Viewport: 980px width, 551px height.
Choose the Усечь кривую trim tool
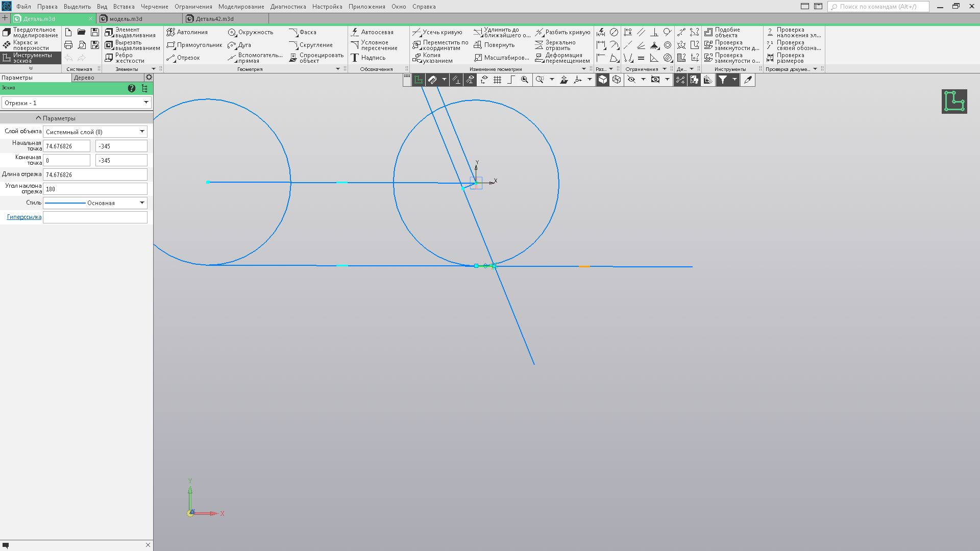tap(437, 32)
